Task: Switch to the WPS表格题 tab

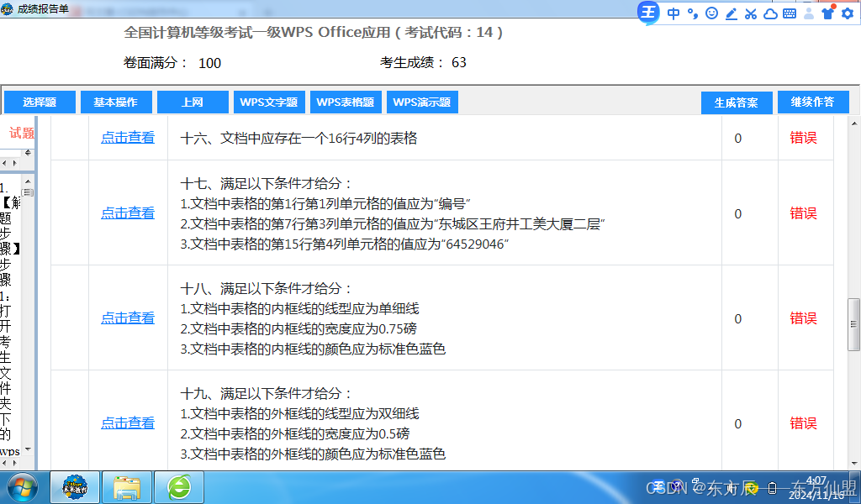Action: [346, 102]
